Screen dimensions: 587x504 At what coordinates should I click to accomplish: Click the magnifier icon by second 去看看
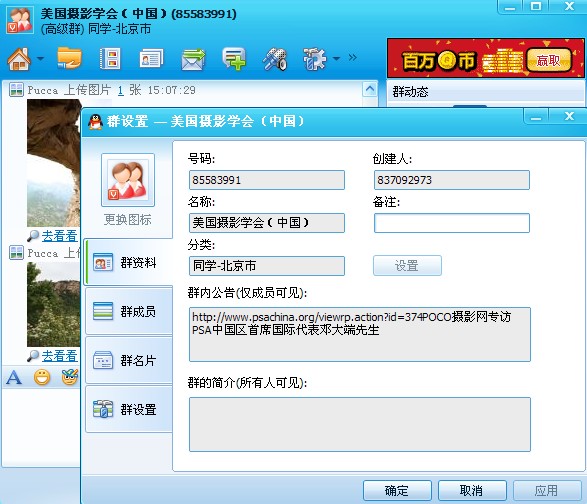33,356
